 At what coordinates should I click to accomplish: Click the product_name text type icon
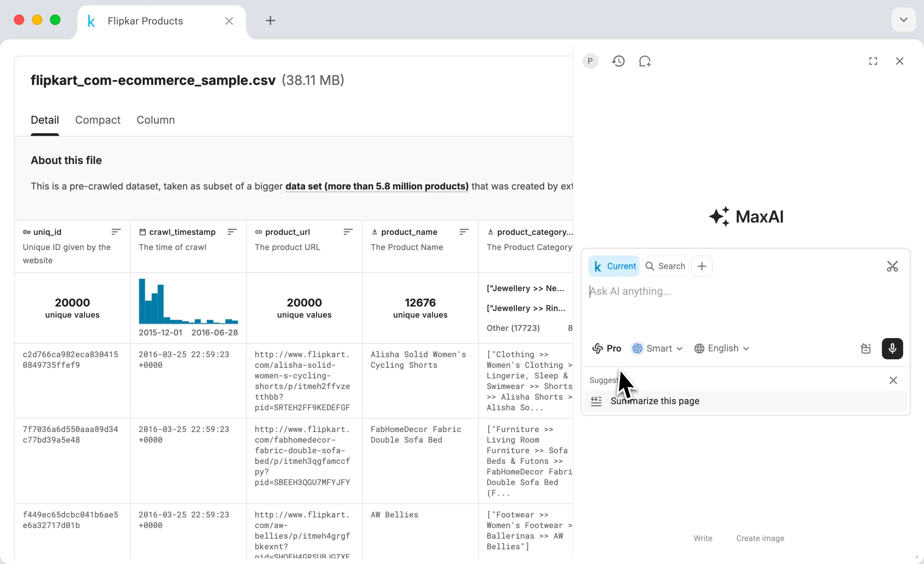coord(374,232)
